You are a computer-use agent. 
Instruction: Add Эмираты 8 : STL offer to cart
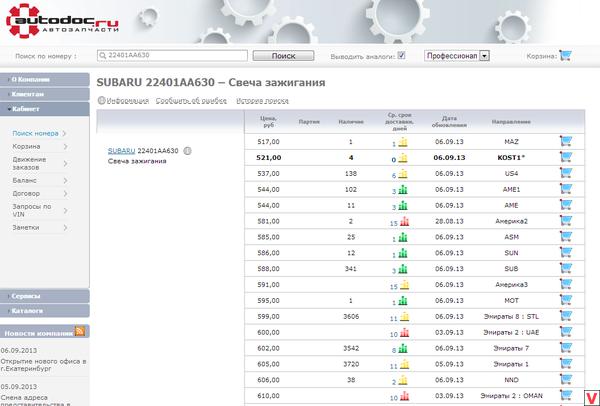click(x=566, y=316)
